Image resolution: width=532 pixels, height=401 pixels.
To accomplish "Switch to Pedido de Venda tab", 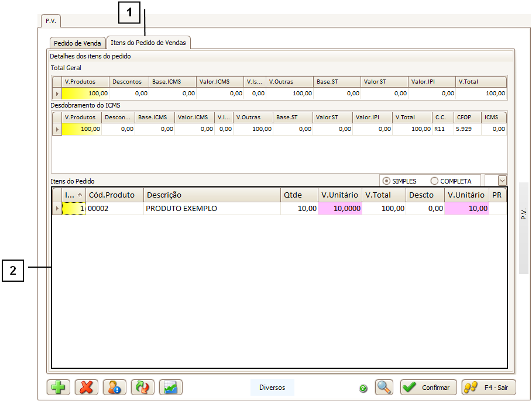I will coord(77,43).
